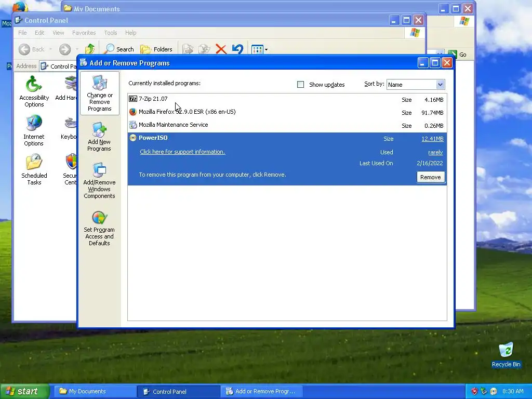This screenshot has width=532, height=399.
Task: Switch to Control Panel taskbar button
Action: (x=179, y=391)
